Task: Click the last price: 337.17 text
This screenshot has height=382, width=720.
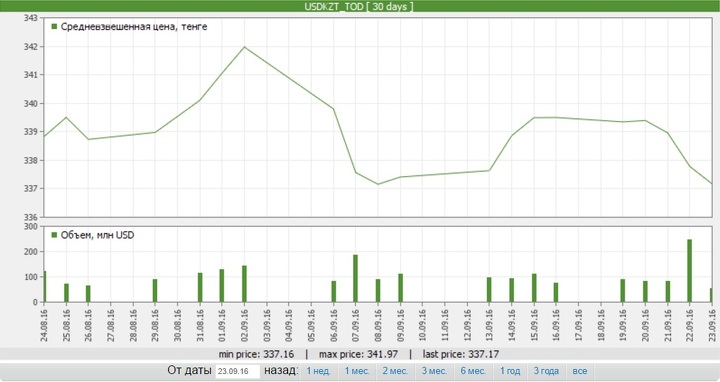Action: click(x=461, y=354)
